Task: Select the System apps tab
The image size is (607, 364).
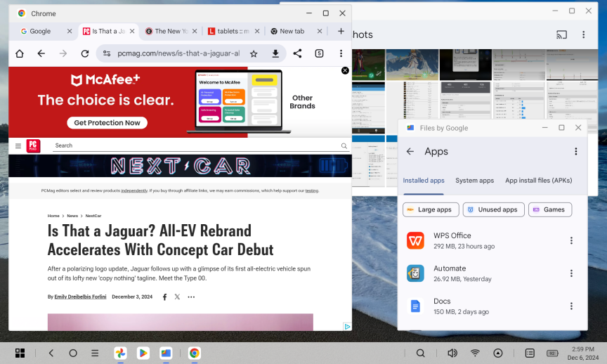Action: 475,181
